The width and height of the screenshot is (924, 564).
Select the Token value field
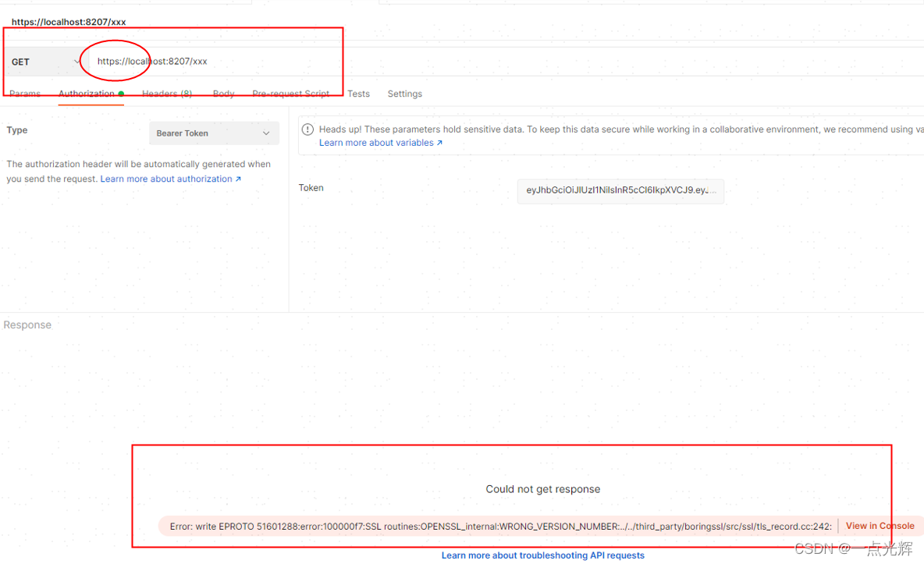coord(620,191)
